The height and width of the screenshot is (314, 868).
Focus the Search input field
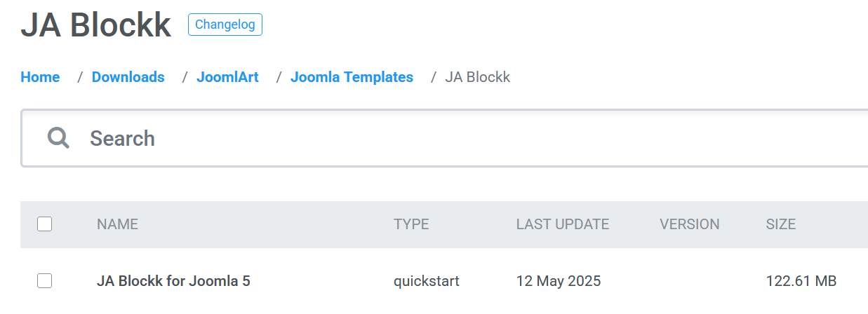pos(421,138)
